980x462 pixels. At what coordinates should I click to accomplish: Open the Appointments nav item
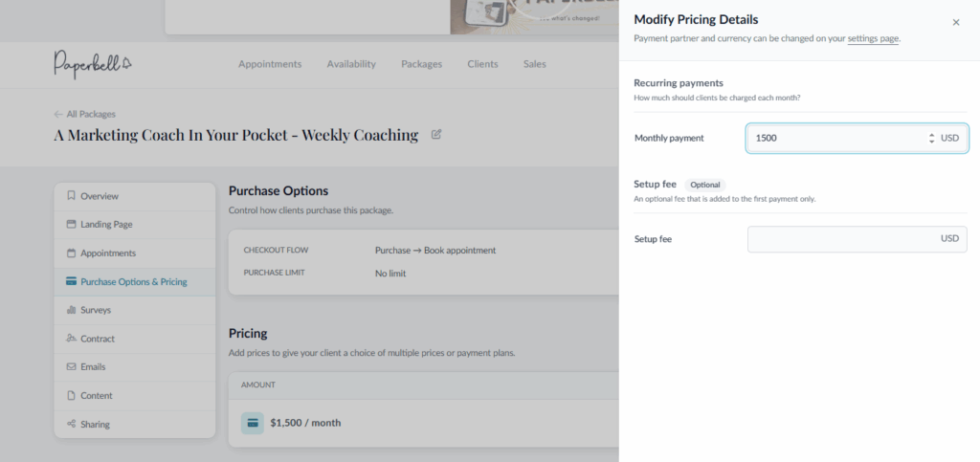coord(269,64)
